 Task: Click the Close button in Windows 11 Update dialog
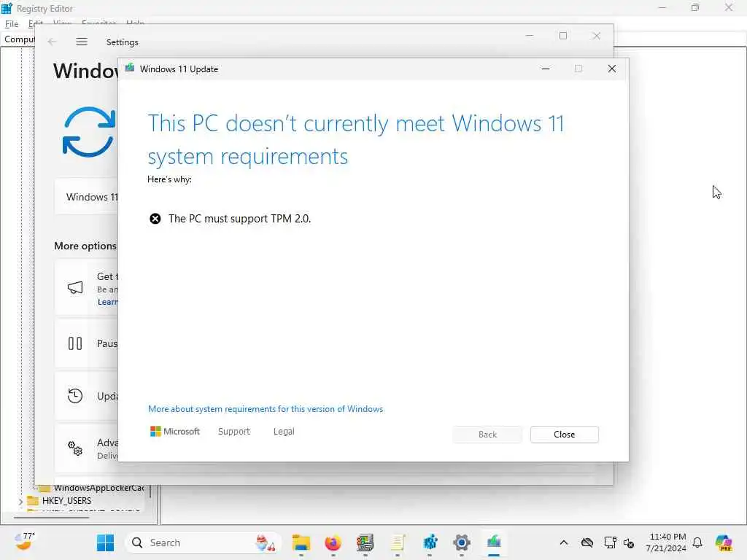[x=564, y=435]
